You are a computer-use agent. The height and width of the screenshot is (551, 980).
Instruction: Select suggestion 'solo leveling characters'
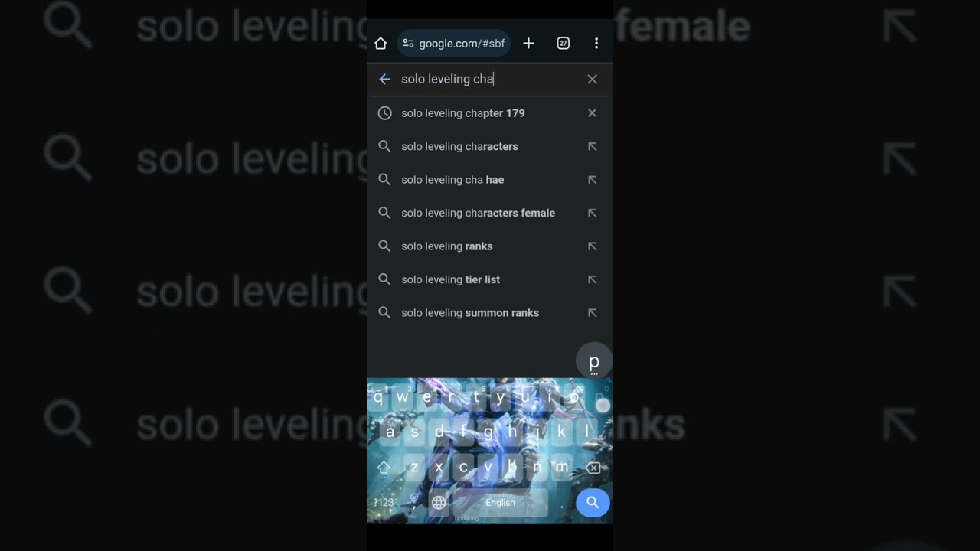coord(459,146)
